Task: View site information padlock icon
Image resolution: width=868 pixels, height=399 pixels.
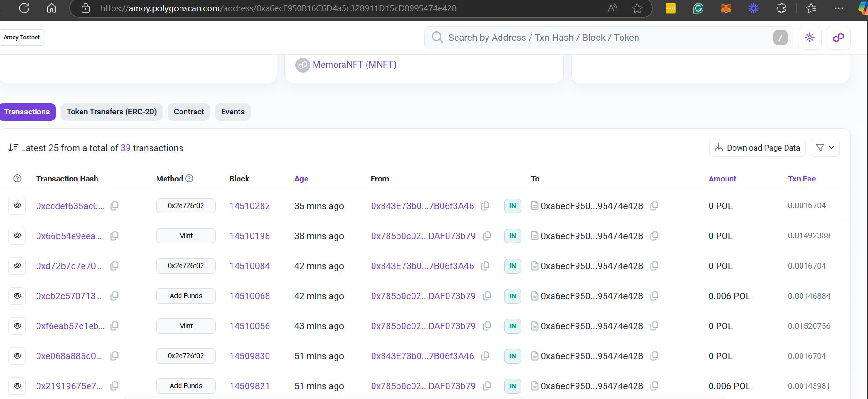Action: click(85, 8)
